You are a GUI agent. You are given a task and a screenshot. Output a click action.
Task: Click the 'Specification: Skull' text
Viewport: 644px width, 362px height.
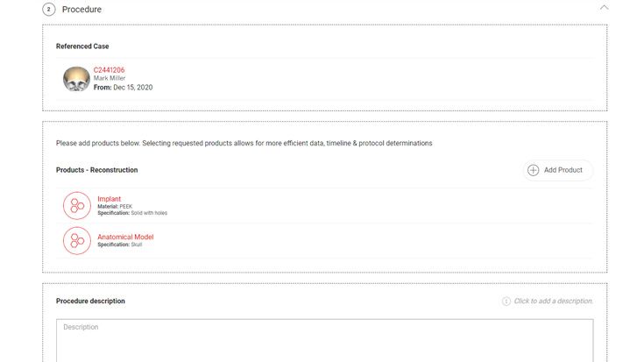(x=119, y=245)
